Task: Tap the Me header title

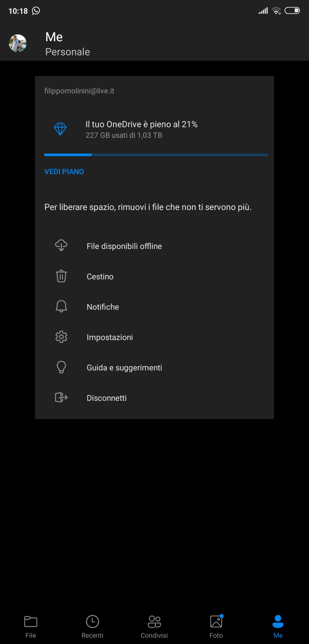Action: pyautogui.click(x=54, y=37)
